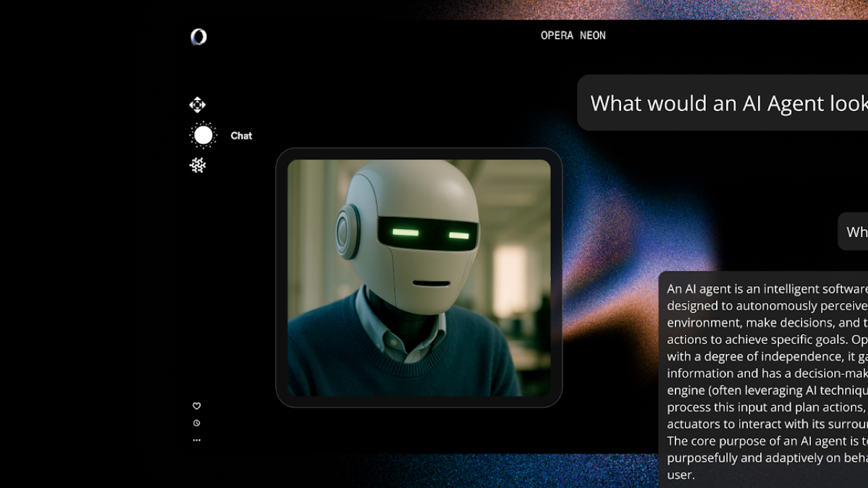This screenshot has width=868, height=488.
Task: Click the partially visible "Wh" message bubble
Action: 854,232
